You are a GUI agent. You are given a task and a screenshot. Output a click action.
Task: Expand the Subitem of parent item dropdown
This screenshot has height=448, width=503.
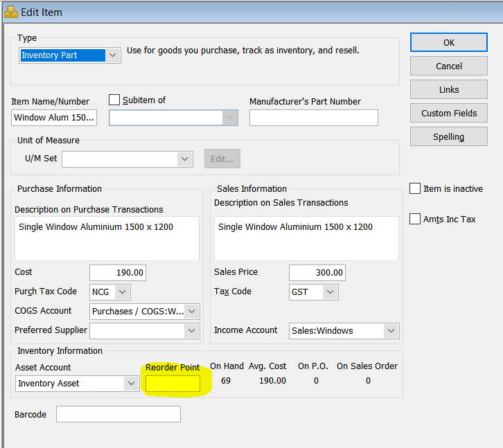point(173,118)
